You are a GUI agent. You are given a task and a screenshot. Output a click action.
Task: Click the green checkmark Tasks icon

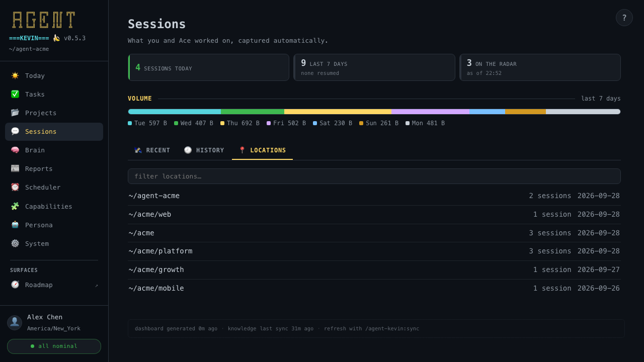click(15, 94)
